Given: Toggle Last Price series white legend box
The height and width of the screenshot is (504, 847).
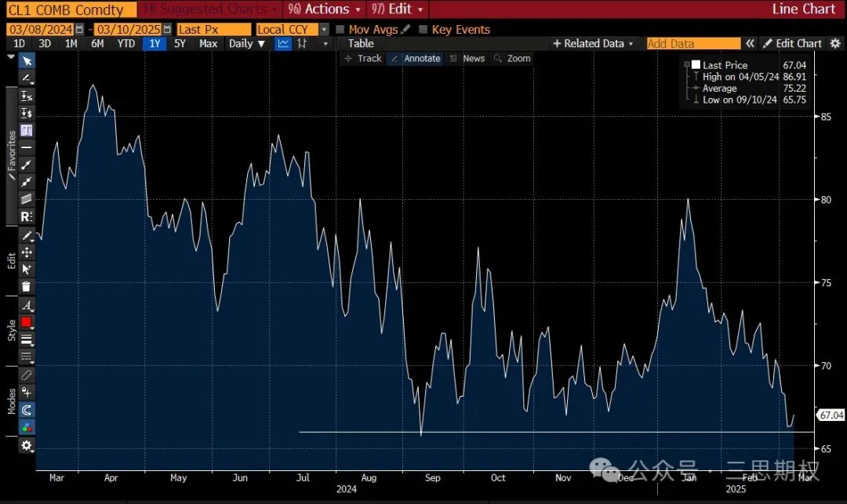Looking at the screenshot, I should (696, 65).
